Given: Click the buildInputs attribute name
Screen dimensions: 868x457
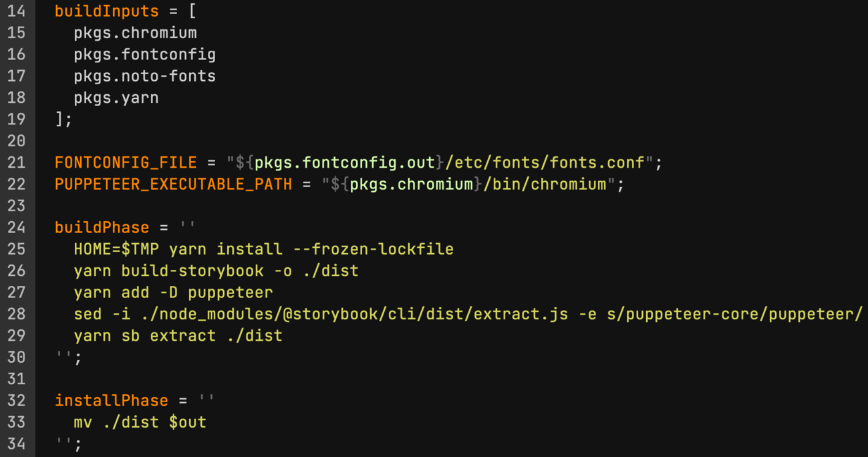Looking at the screenshot, I should point(107,11).
